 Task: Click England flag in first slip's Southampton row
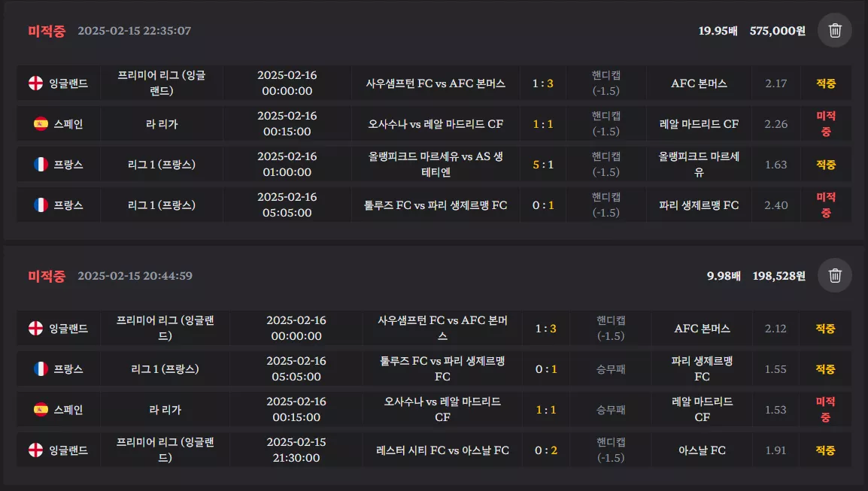[35, 83]
